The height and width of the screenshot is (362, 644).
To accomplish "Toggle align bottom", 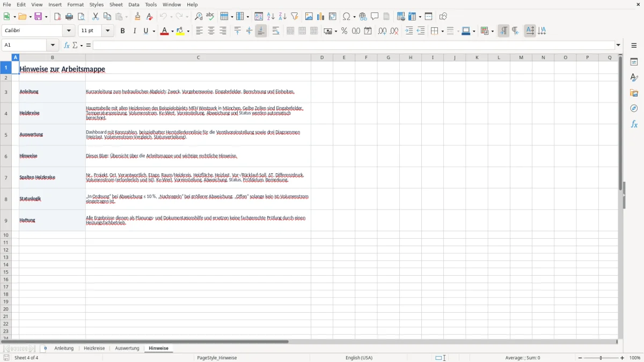I will click(x=261, y=31).
